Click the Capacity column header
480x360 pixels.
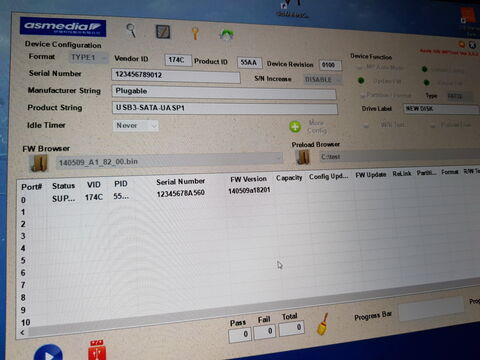pos(289,178)
